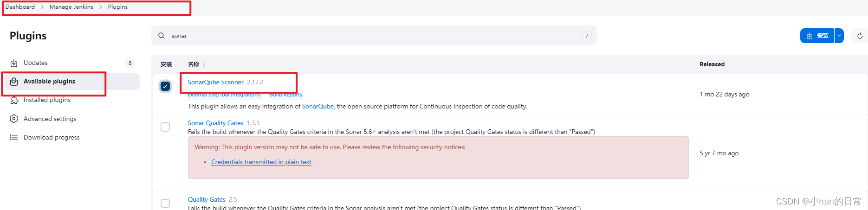The image size is (868, 210).
Task: Check the Sonar Quality Gates checkbox
Action: pos(165,127)
